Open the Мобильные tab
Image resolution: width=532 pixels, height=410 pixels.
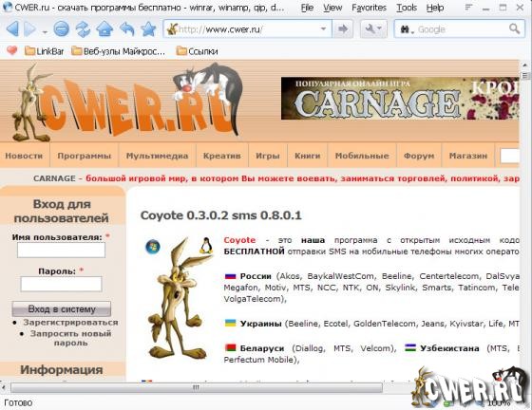362,156
